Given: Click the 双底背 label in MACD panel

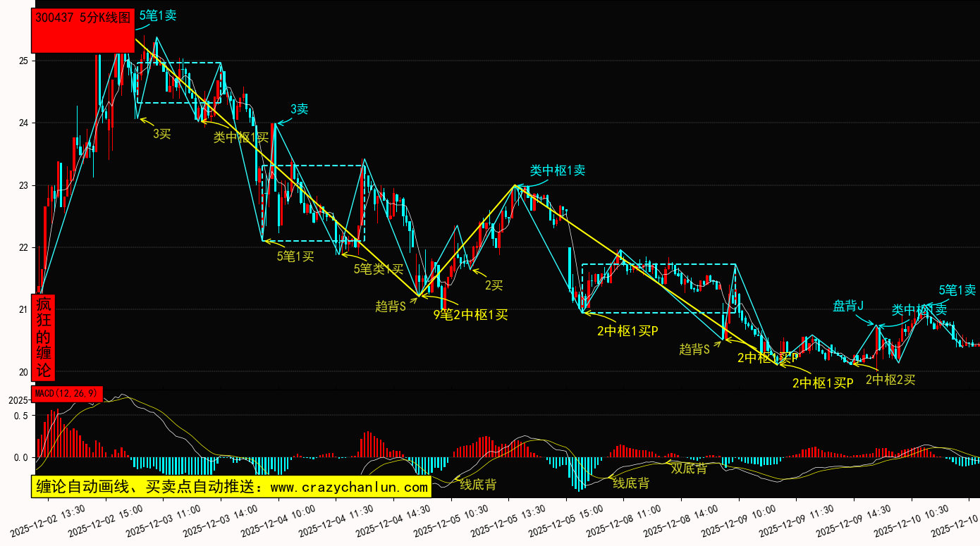Looking at the screenshot, I should [688, 468].
